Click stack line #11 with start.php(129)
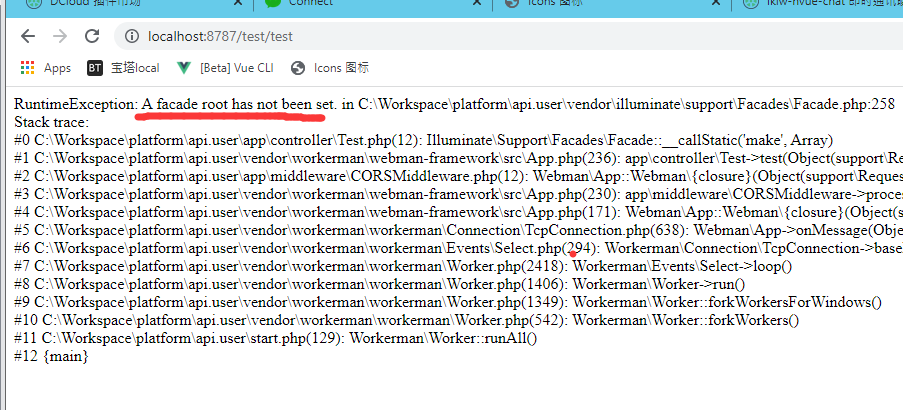The height and width of the screenshot is (410, 903). tap(275, 338)
